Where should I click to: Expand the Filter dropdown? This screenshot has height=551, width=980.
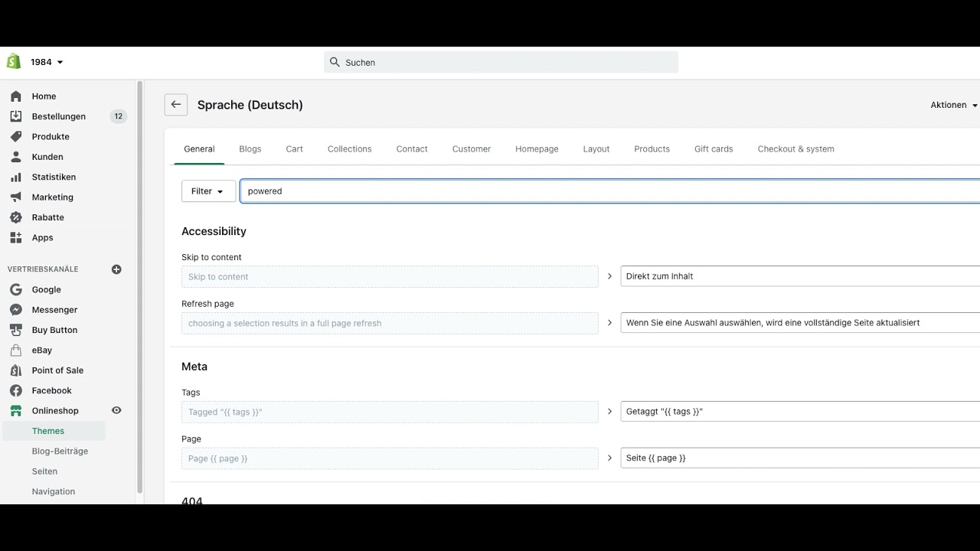coord(208,191)
